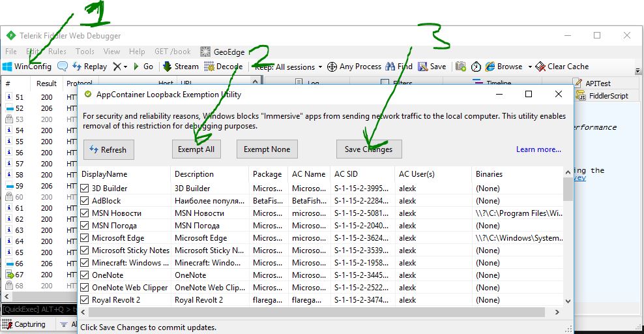Click Replay in Fiddler toolbar
The image size is (644, 334).
(89, 67)
